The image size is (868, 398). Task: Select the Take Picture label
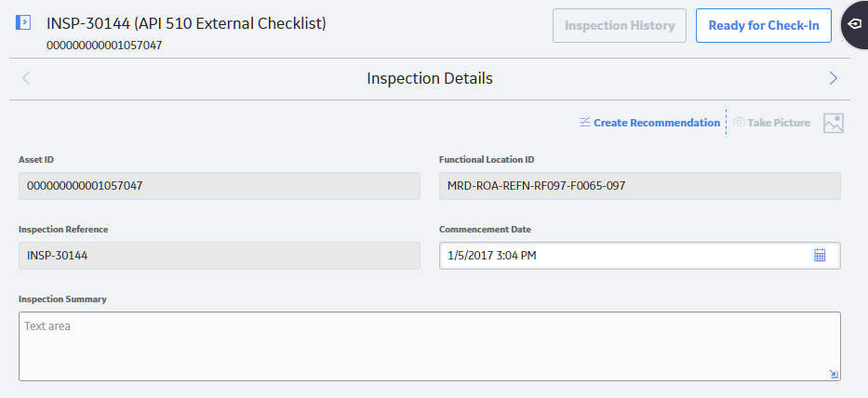[779, 123]
